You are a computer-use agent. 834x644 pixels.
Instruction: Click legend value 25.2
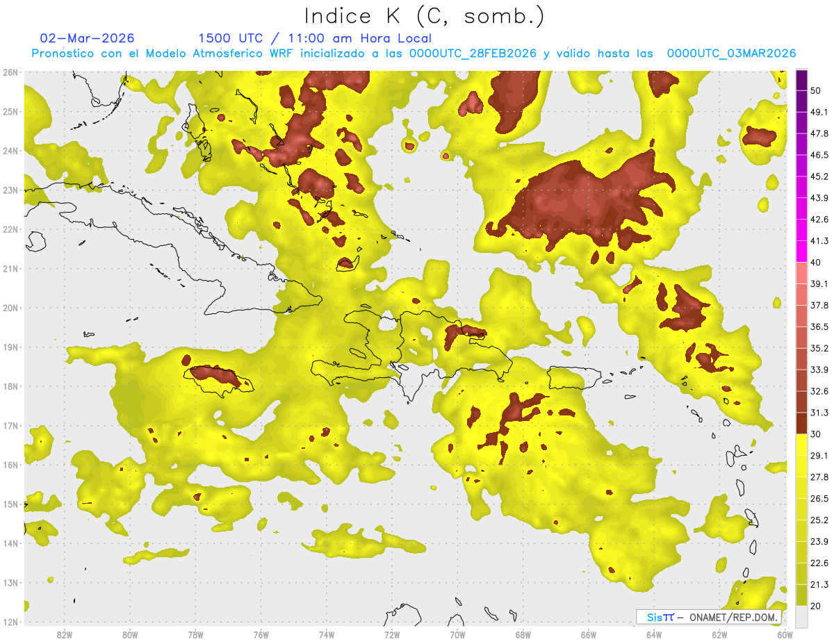click(820, 520)
